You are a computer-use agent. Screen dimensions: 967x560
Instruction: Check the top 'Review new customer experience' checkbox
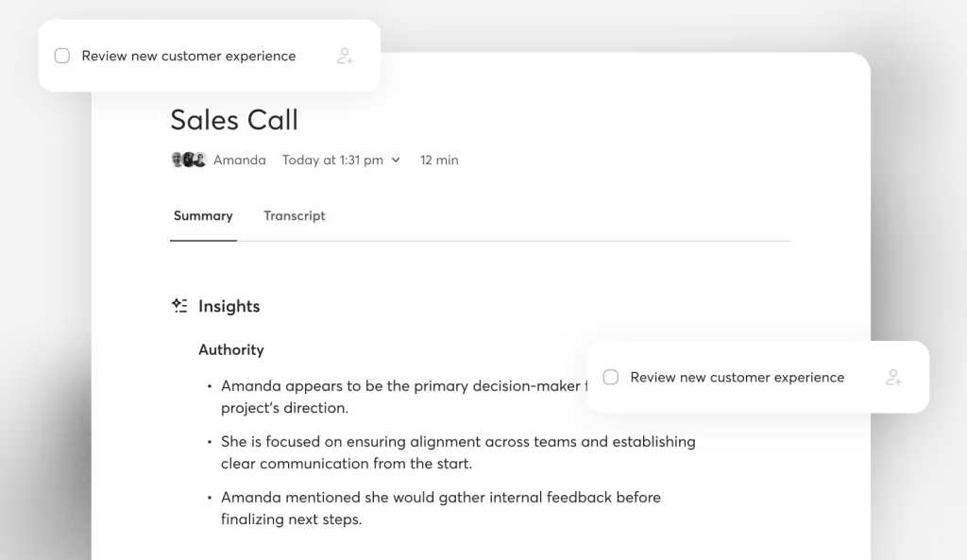click(61, 56)
